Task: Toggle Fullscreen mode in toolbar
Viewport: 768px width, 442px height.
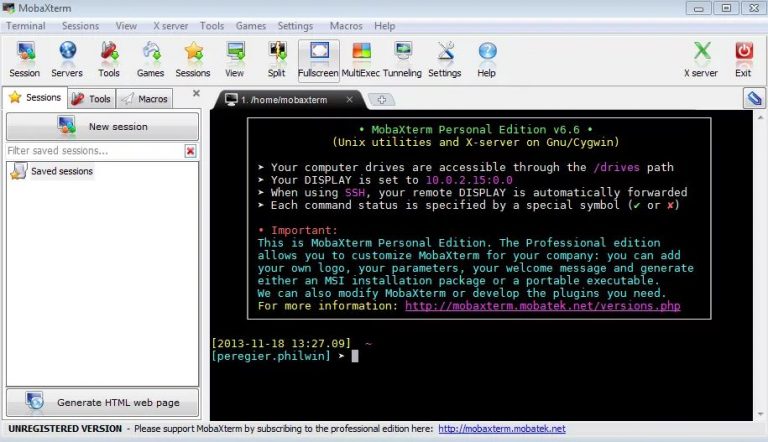Action: click(x=318, y=60)
